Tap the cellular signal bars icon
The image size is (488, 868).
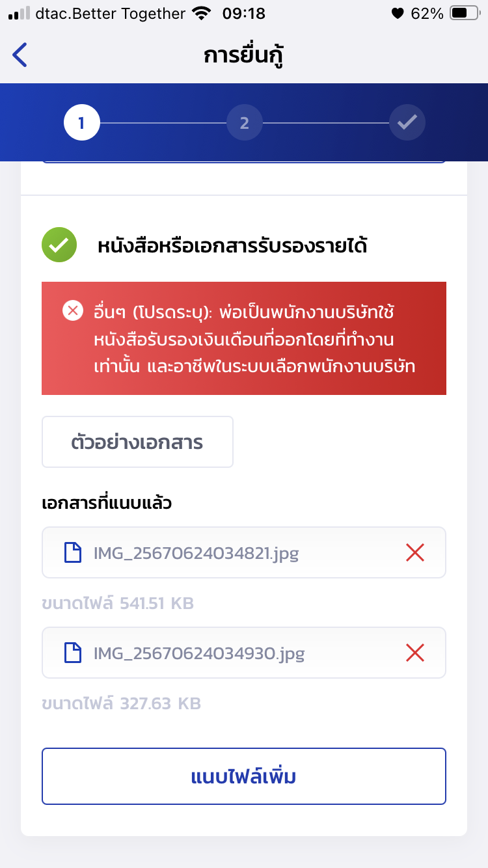[20, 14]
